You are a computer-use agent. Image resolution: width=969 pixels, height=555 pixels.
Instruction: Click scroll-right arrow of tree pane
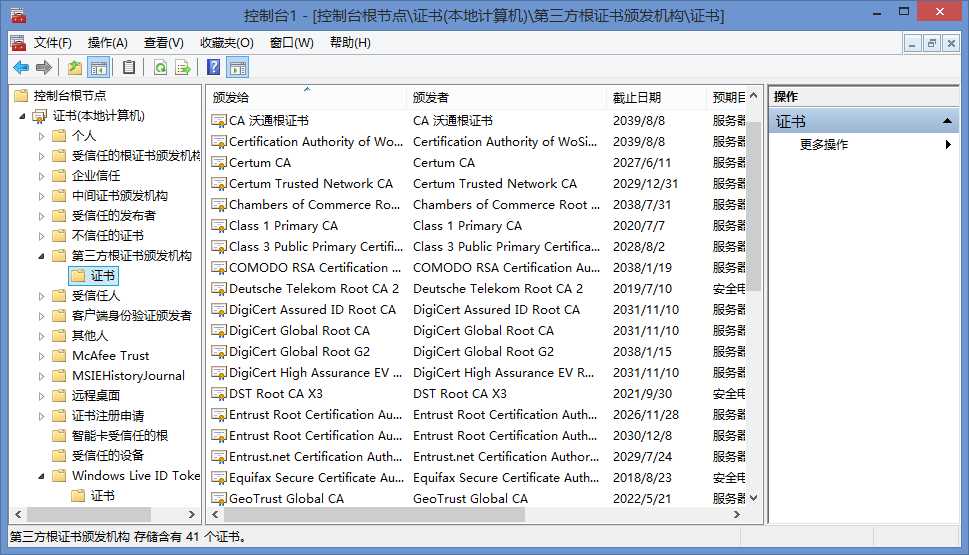pyautogui.click(x=192, y=514)
